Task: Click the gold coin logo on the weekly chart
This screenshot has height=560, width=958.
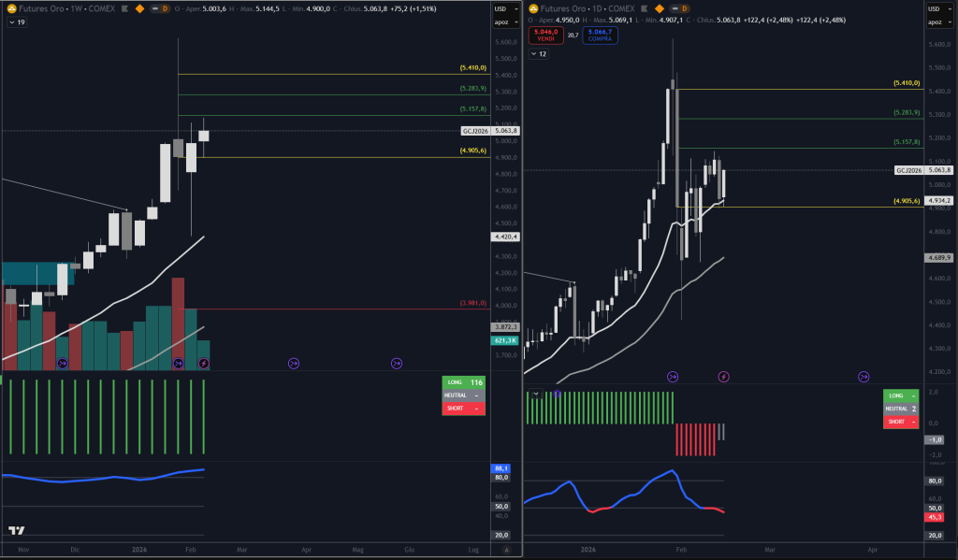Action: click(11, 8)
